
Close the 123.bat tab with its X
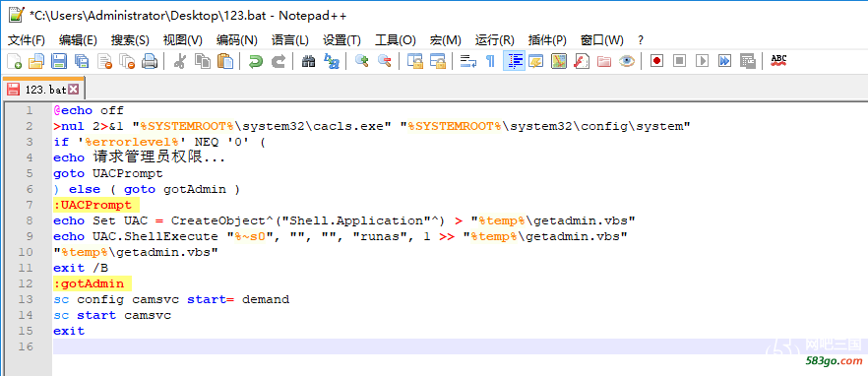point(74,90)
